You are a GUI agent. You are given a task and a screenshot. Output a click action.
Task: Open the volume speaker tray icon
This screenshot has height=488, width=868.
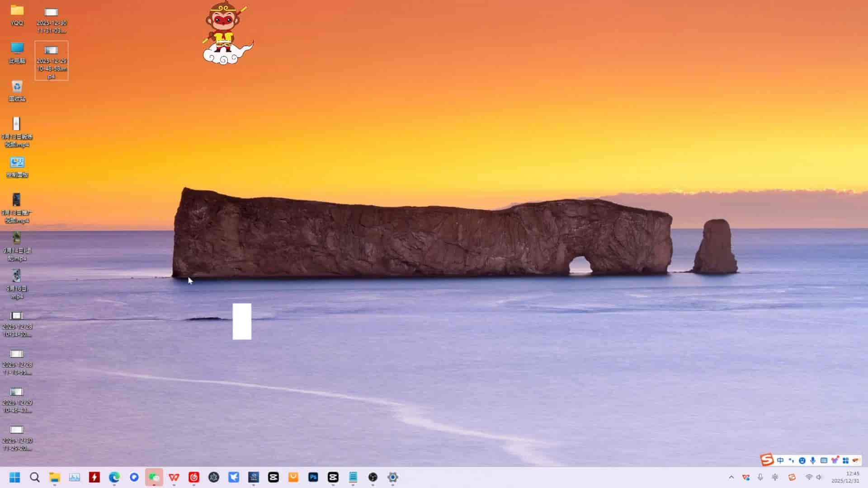click(819, 477)
